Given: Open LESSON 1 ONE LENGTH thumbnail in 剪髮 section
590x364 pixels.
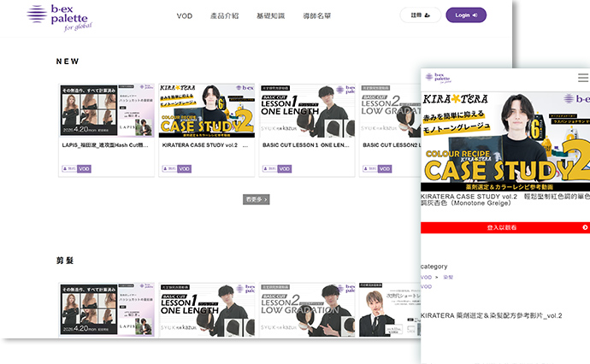Looking at the screenshot, I should [207, 310].
